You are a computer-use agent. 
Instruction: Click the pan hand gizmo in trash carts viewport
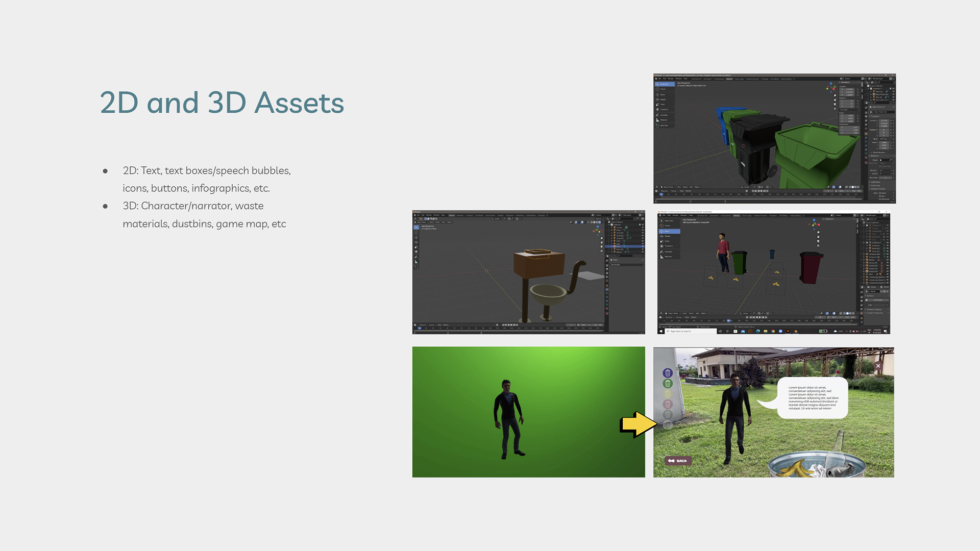pyautogui.click(x=835, y=100)
